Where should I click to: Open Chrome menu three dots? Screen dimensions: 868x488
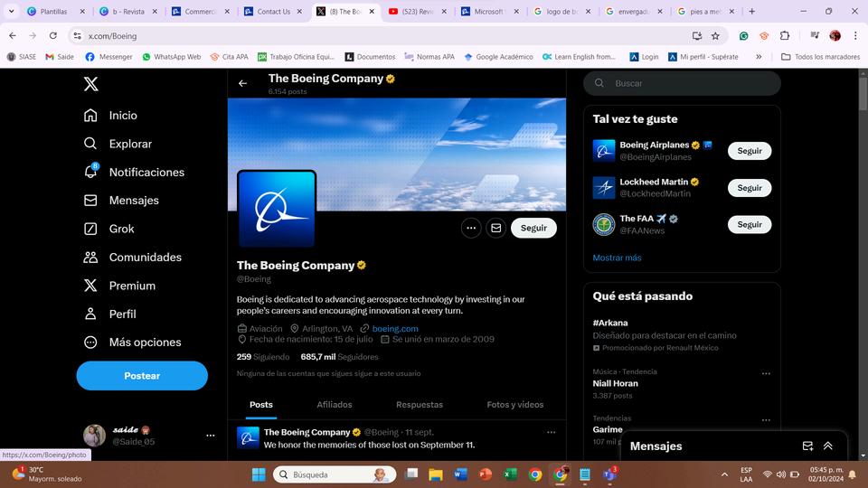pyautogui.click(x=856, y=36)
